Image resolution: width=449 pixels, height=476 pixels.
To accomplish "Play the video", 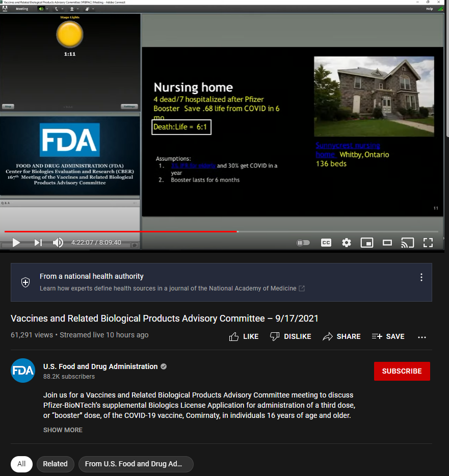I will [16, 243].
